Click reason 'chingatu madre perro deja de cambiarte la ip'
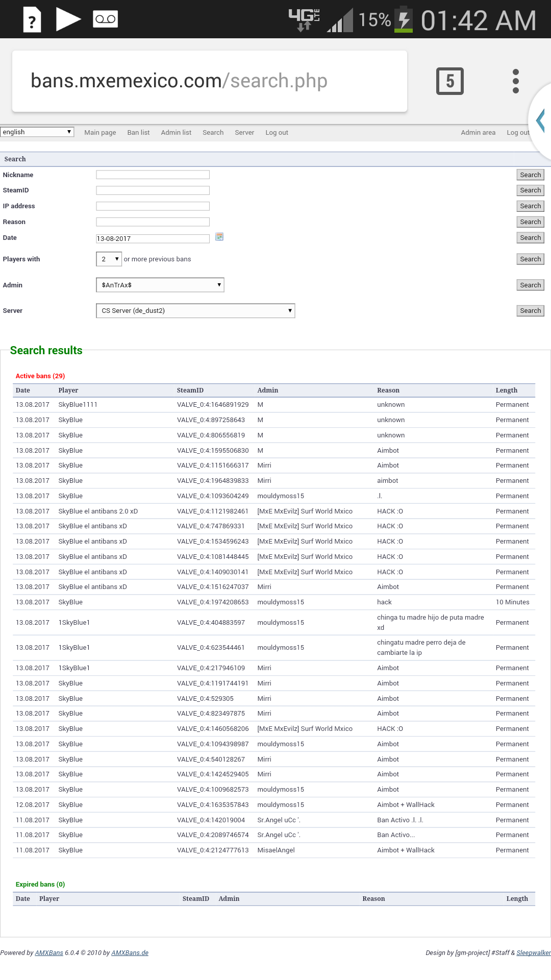 (x=421, y=648)
